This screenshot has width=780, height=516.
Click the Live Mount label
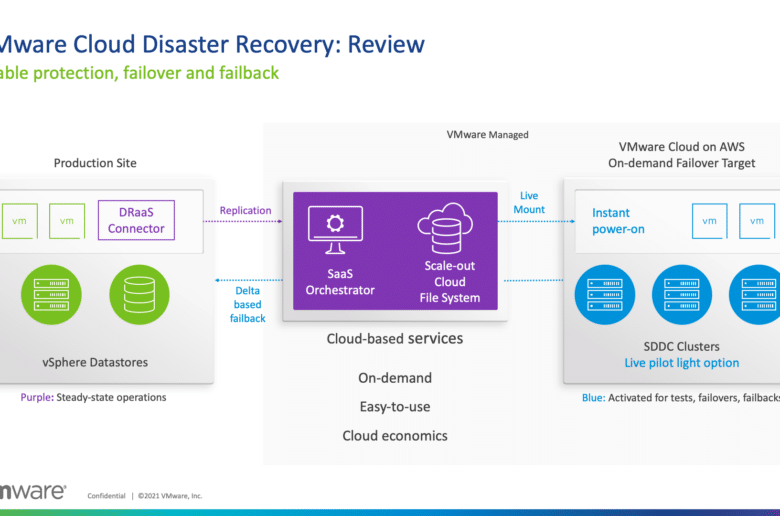(529, 203)
